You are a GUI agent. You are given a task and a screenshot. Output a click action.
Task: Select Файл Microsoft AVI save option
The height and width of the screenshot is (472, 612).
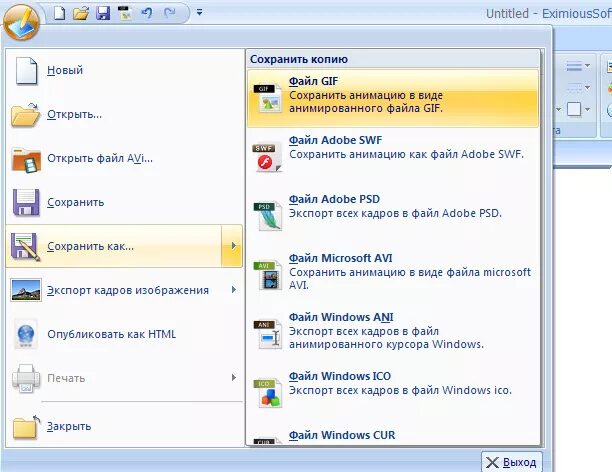pos(393,275)
